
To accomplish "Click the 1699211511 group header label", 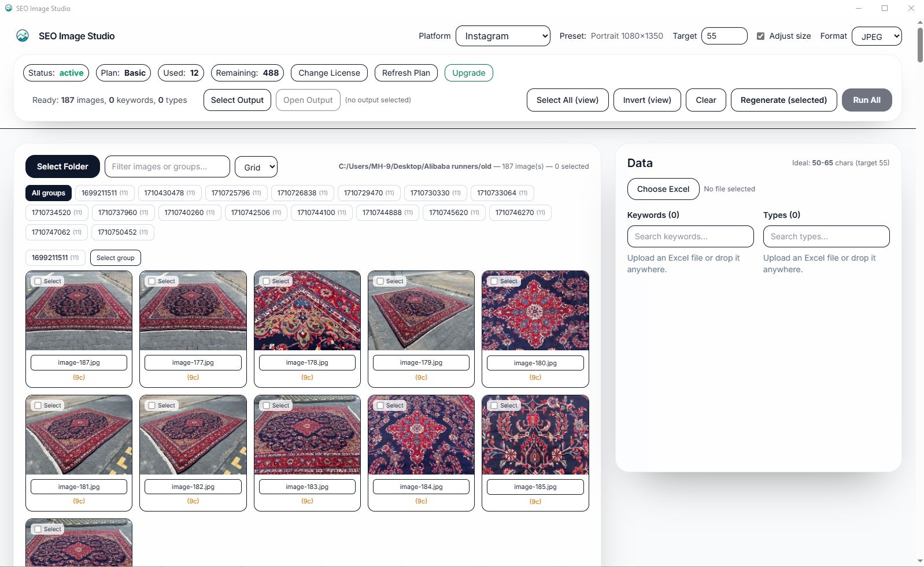I will 56,258.
